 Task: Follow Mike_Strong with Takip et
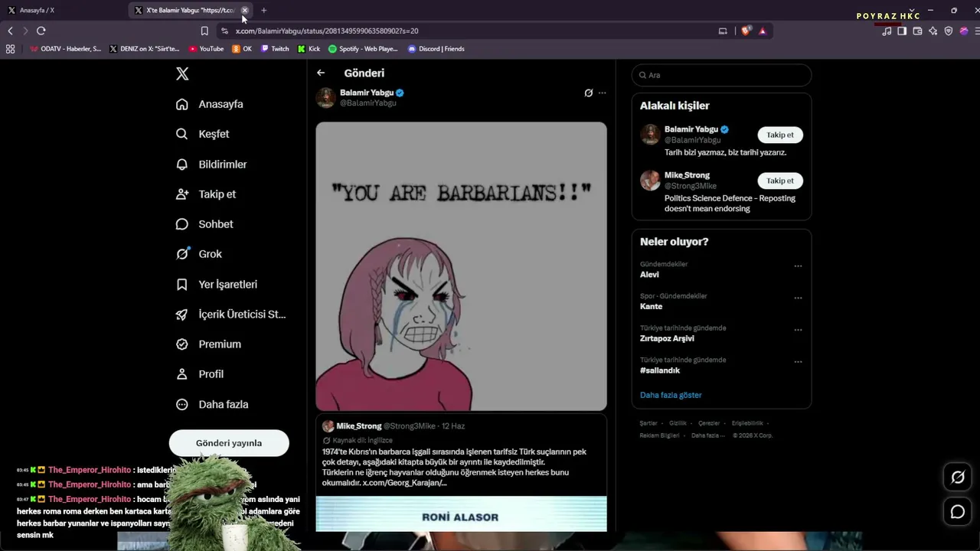[x=780, y=181]
